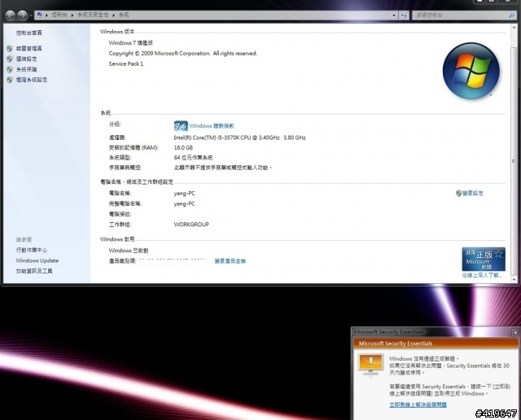Open the recent pages dropdown beside Forward
The image size is (521, 420).
click(31, 15)
